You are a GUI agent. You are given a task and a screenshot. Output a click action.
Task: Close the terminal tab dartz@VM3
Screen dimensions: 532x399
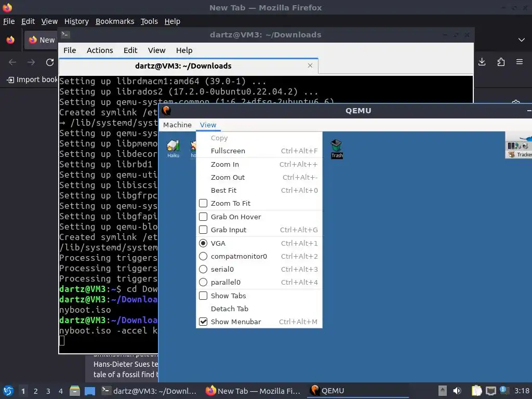310,65
